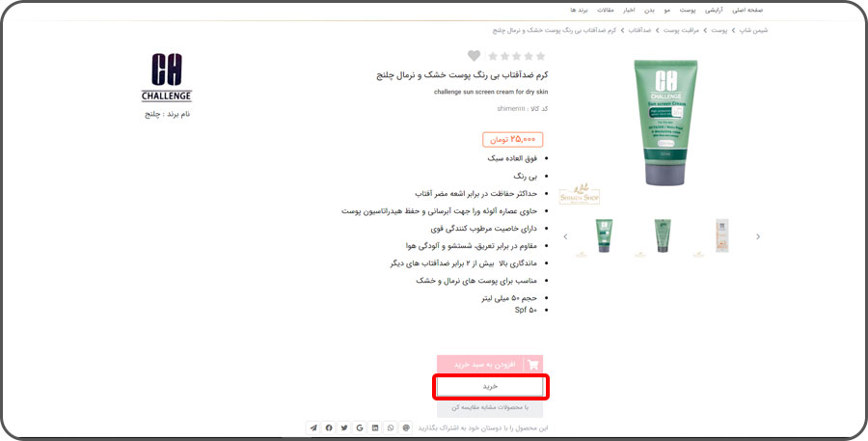Image resolution: width=868 pixels, height=441 pixels.
Task: Open آرایشی menu in top navigation
Action: coord(714,10)
